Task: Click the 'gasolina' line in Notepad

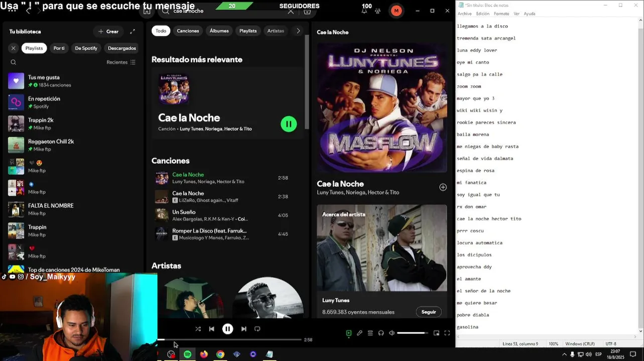Action: click(x=467, y=327)
